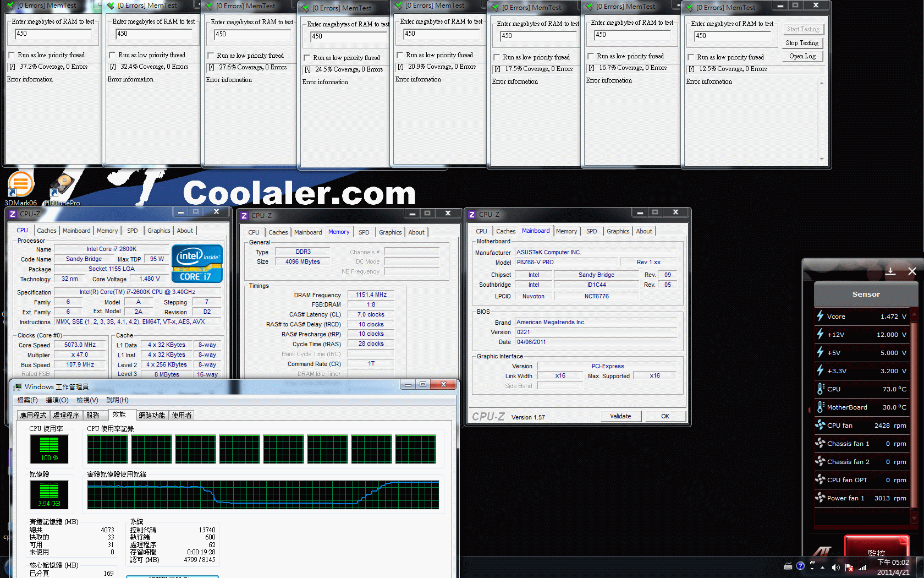The height and width of the screenshot is (578, 924).
Task: Click the Power fan 1 icon
Action: (x=820, y=498)
